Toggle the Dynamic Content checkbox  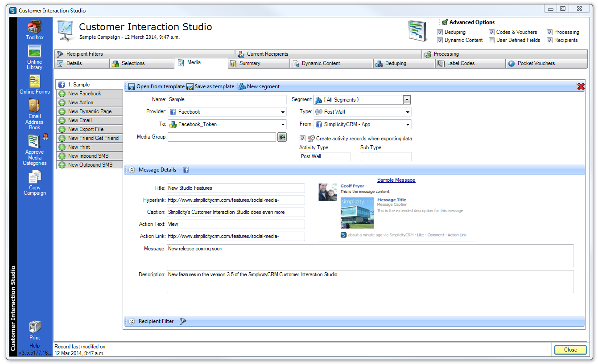tap(440, 40)
